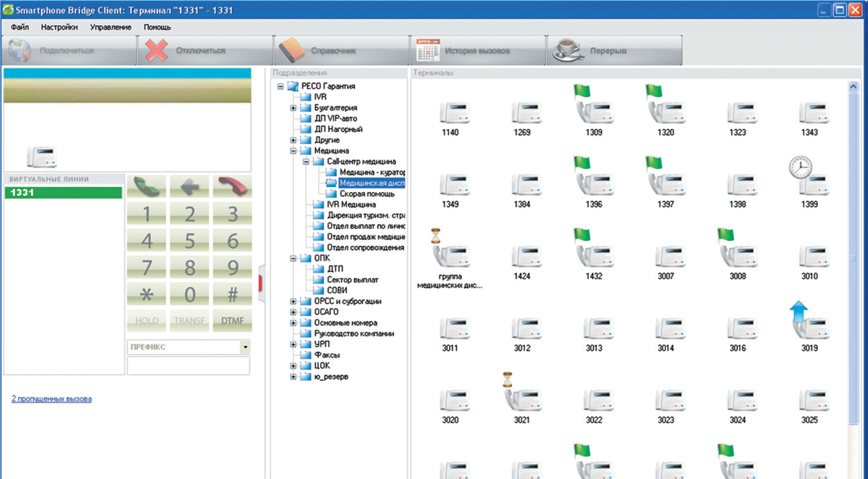868x479 pixels.
Task: Click scroll up arrow of terminals list
Action: [x=853, y=86]
